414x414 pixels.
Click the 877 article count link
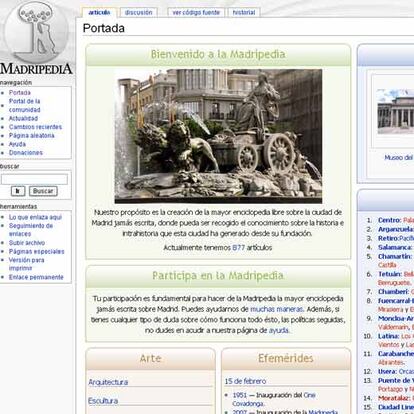tap(238, 248)
